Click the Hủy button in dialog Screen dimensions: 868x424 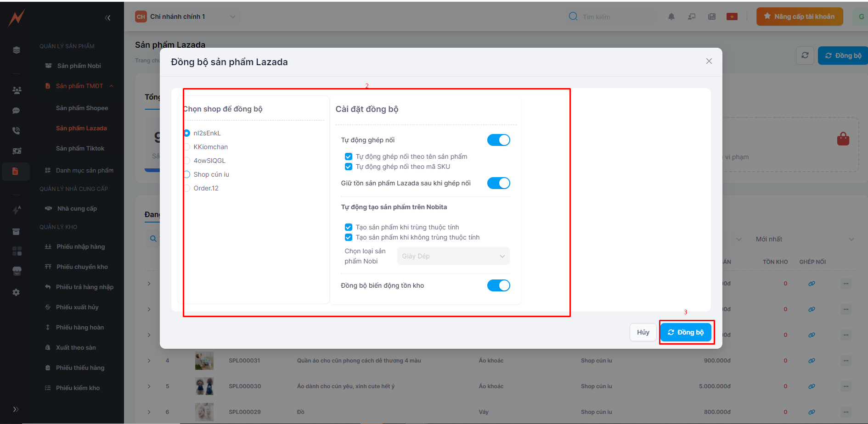click(643, 332)
